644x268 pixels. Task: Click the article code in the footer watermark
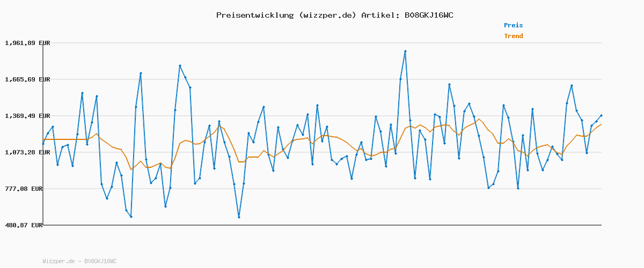click(x=100, y=261)
